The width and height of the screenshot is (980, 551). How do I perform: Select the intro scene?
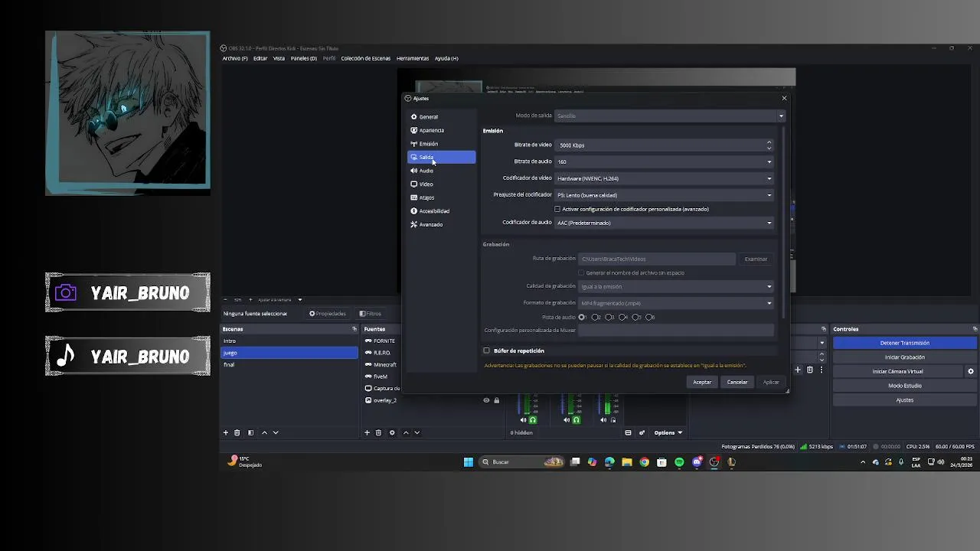pyautogui.click(x=289, y=341)
